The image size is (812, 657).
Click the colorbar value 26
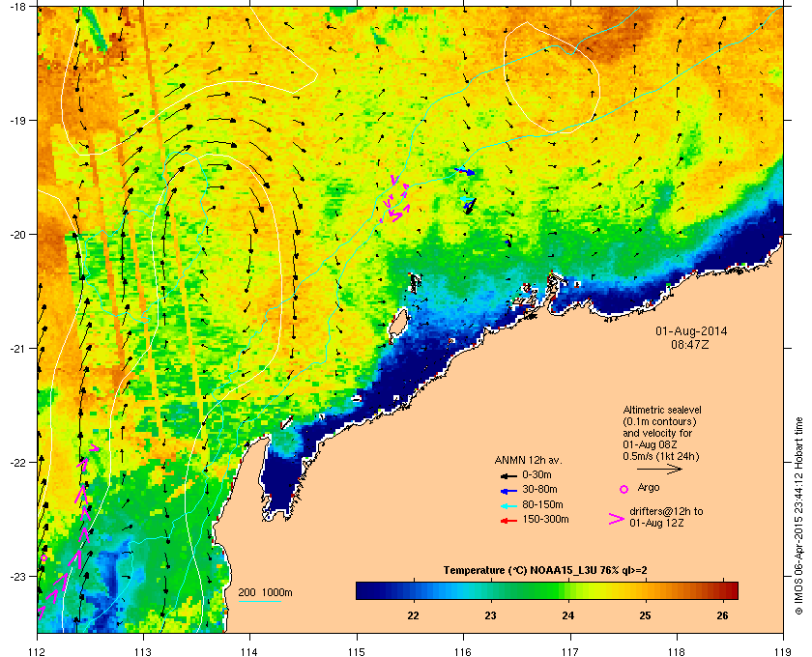(x=722, y=615)
